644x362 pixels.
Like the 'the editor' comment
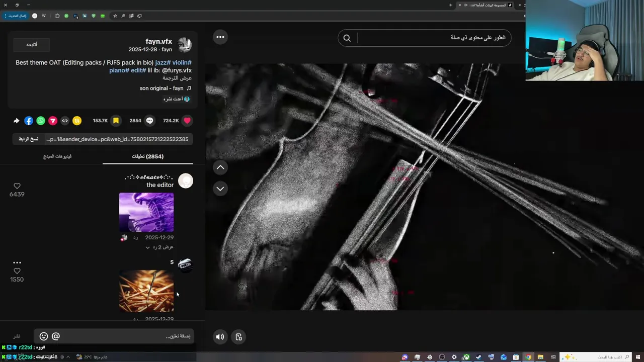click(x=17, y=186)
